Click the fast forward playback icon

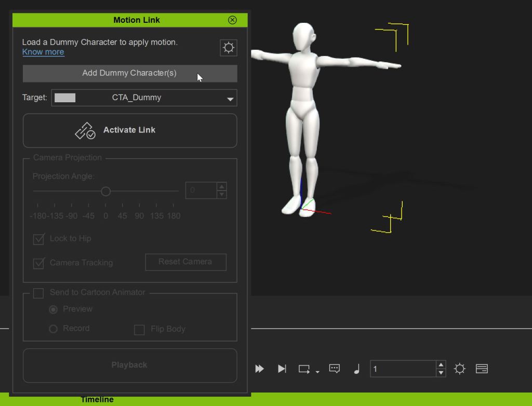pos(259,369)
